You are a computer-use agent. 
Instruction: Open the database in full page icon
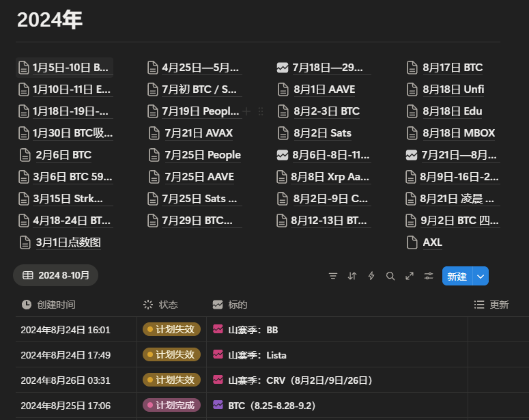tap(410, 276)
